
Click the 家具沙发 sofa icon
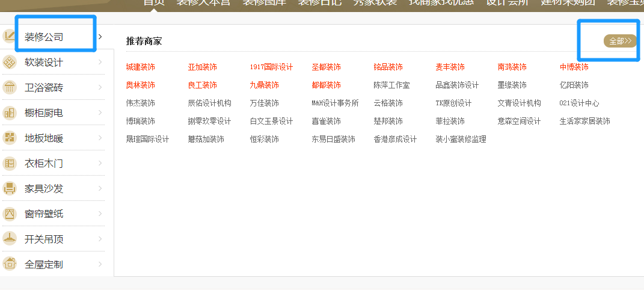click(x=10, y=188)
